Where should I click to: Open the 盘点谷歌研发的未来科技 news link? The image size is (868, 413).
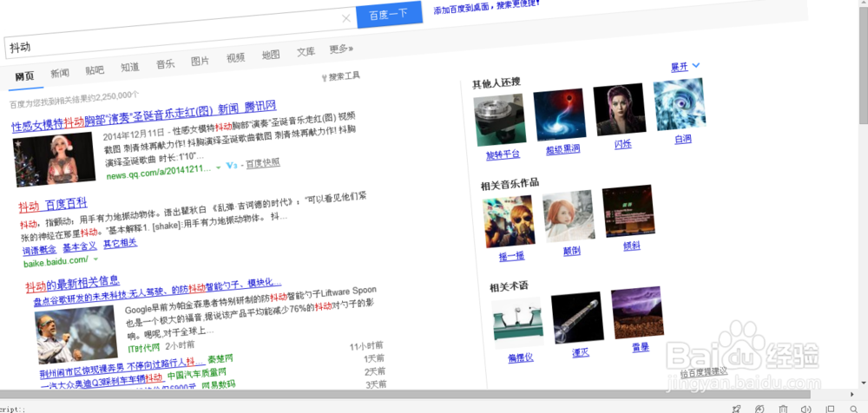pos(157,293)
